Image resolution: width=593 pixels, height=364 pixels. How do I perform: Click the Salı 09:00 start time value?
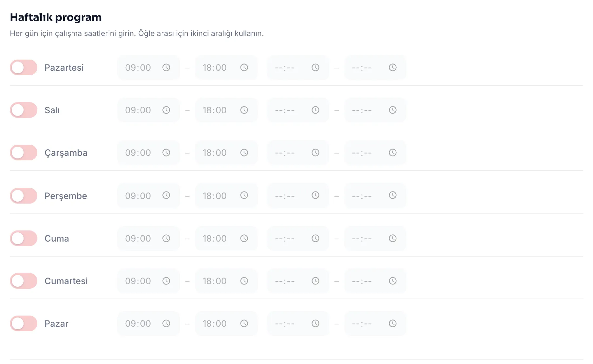coord(138,110)
